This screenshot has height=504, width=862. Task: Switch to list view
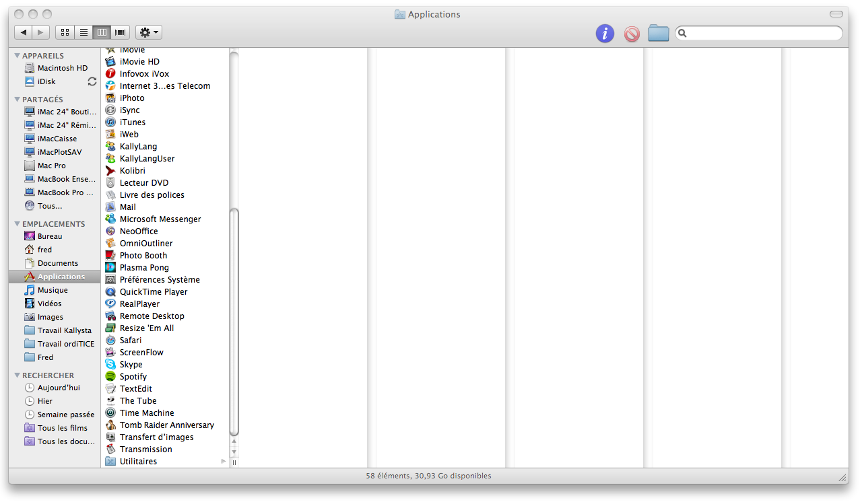coord(84,32)
